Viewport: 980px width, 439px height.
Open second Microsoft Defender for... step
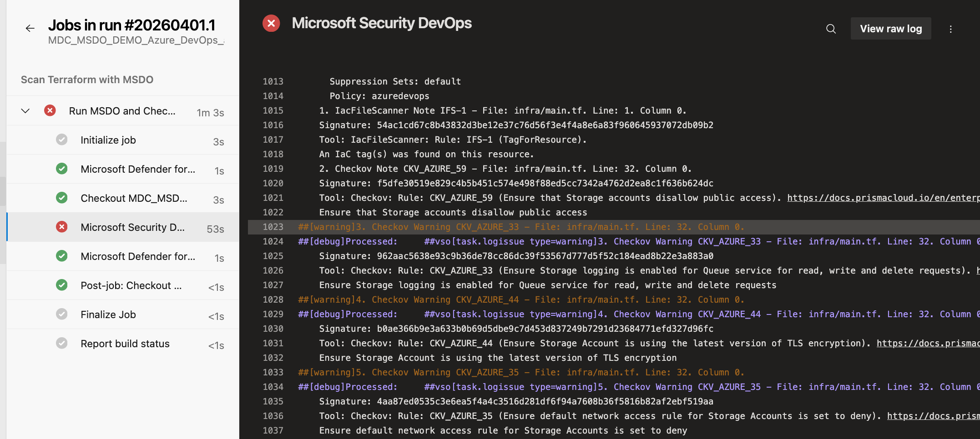pos(123,256)
